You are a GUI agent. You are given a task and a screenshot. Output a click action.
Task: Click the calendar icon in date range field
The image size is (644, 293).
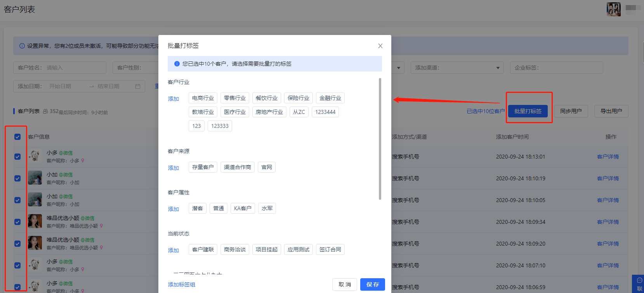point(138,86)
